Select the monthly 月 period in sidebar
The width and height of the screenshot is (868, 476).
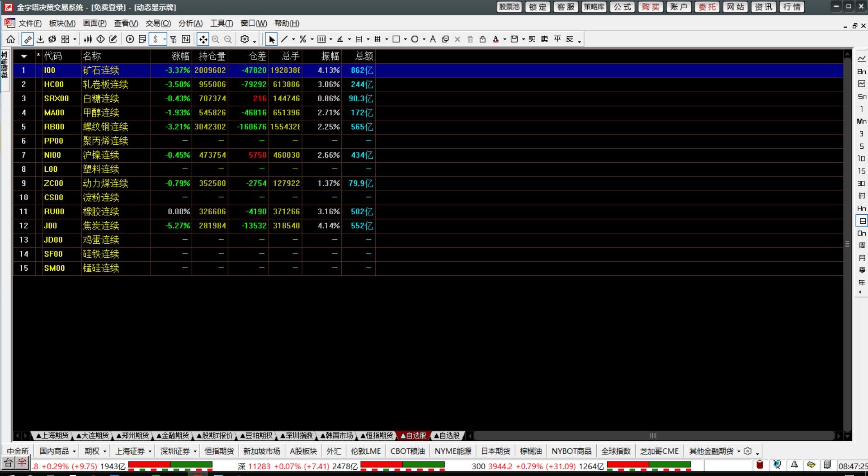click(862, 258)
